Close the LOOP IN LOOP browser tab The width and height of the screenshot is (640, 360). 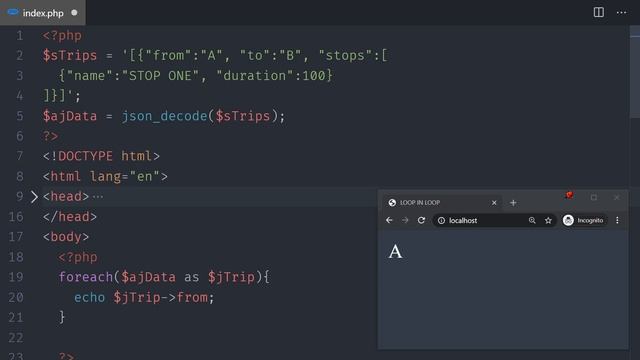click(x=494, y=202)
